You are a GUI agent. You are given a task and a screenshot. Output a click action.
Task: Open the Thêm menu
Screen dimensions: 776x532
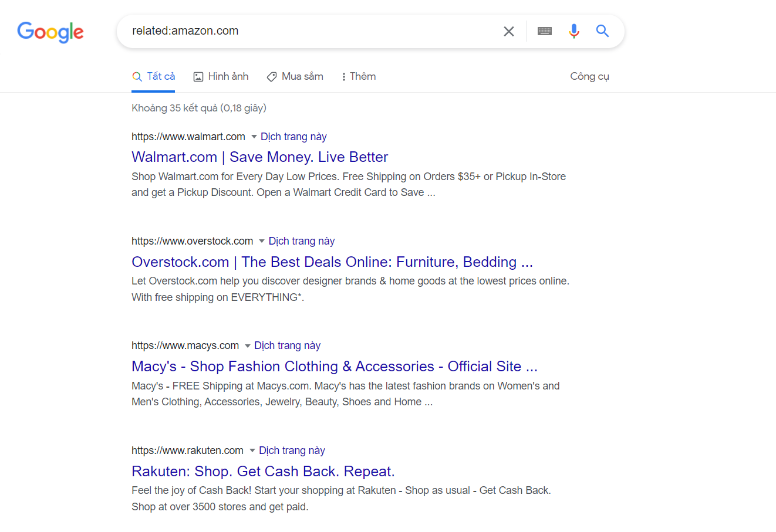coord(359,76)
